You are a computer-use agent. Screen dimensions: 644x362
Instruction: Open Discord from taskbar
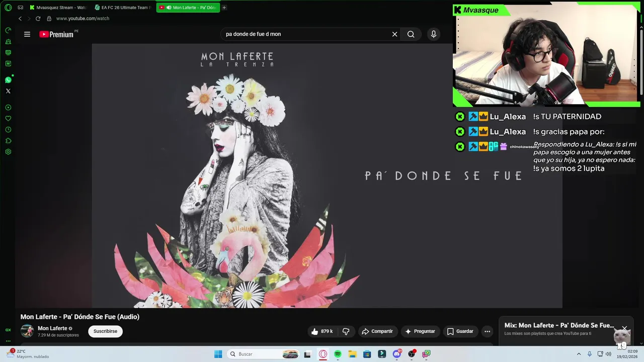pos(397,354)
